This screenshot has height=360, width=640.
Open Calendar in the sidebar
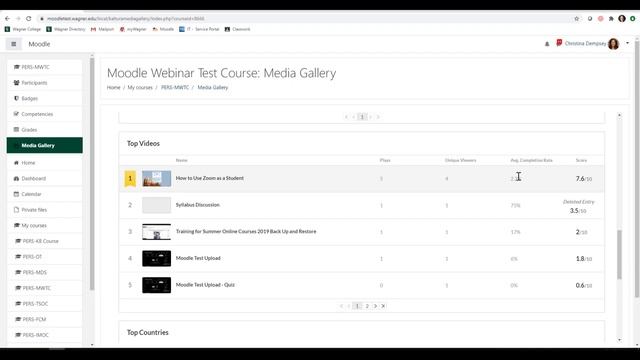pos(44,194)
